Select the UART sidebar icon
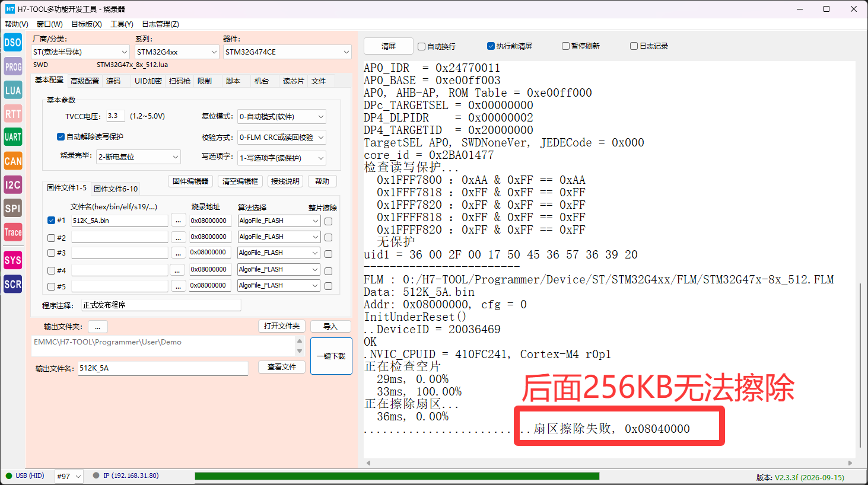Image resolution: width=868 pixels, height=485 pixels. click(x=12, y=137)
